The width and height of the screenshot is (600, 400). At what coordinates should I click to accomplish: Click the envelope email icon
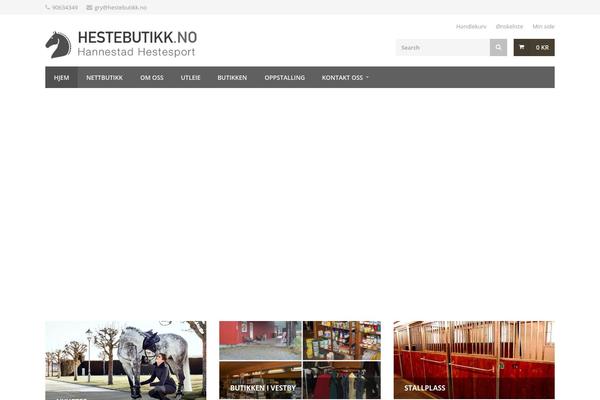pyautogui.click(x=89, y=7)
